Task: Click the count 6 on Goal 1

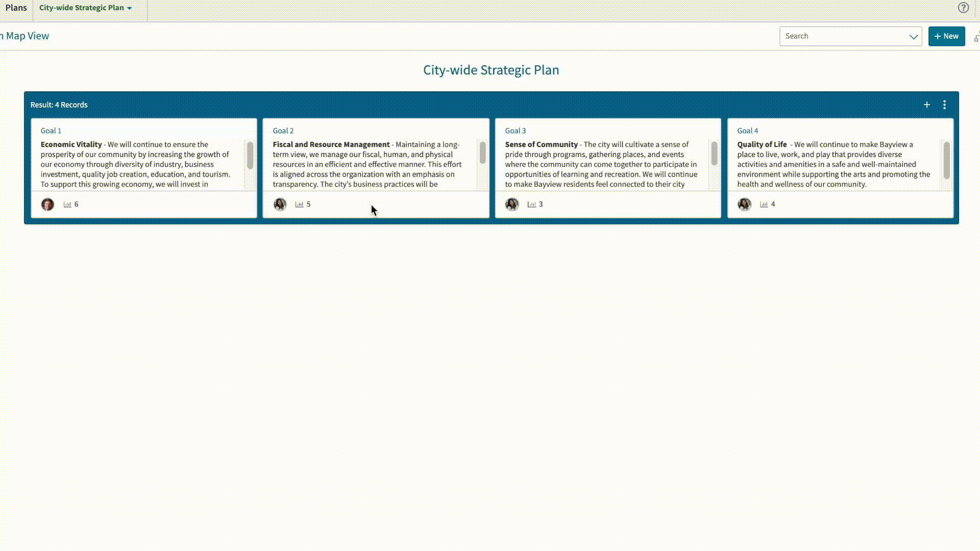Action: (77, 204)
